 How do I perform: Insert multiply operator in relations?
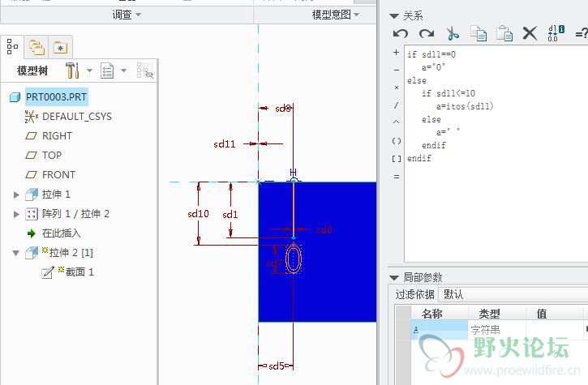[397, 88]
